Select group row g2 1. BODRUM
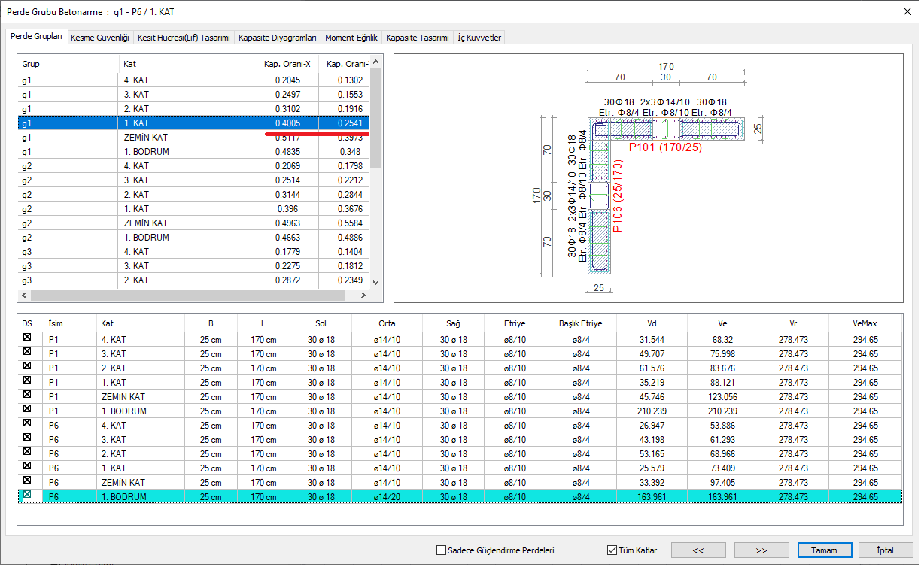 click(x=194, y=237)
